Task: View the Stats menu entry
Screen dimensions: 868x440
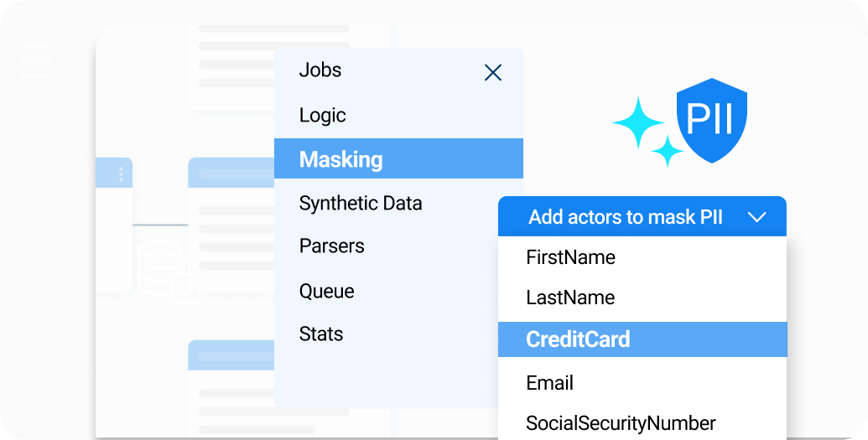Action: pyautogui.click(x=321, y=334)
